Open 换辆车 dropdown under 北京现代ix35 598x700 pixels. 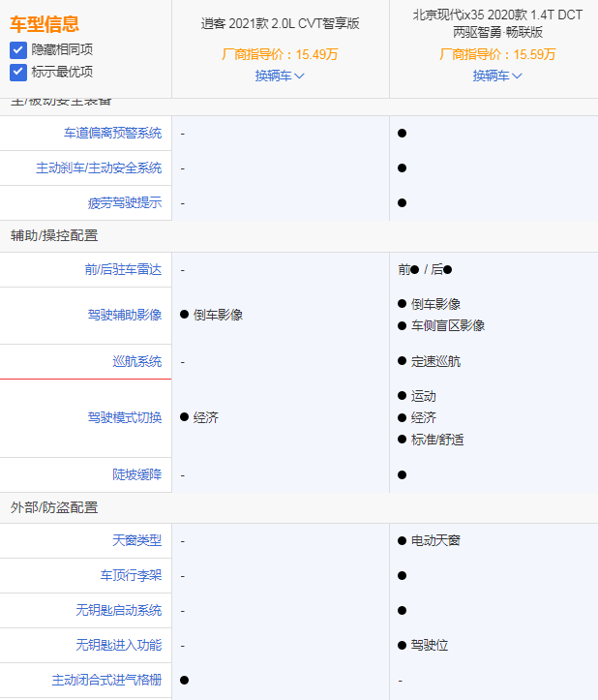tap(497, 76)
